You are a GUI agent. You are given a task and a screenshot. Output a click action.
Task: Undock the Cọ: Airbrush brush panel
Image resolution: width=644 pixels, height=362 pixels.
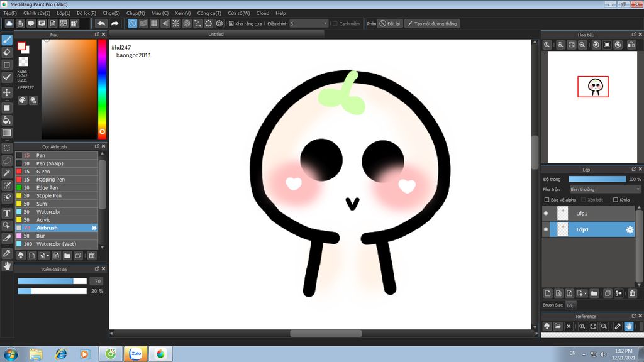(97, 146)
